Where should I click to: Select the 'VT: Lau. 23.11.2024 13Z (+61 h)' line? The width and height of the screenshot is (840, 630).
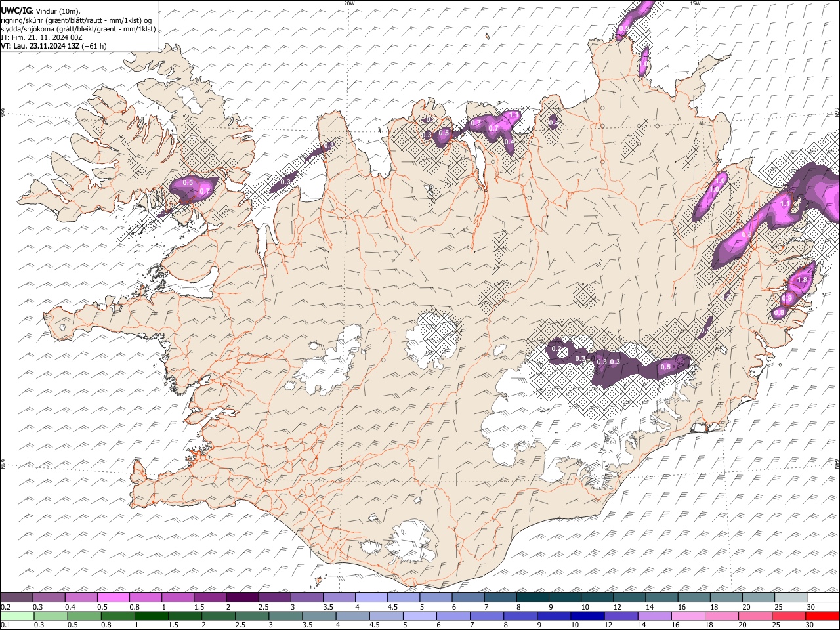pyautogui.click(x=53, y=46)
